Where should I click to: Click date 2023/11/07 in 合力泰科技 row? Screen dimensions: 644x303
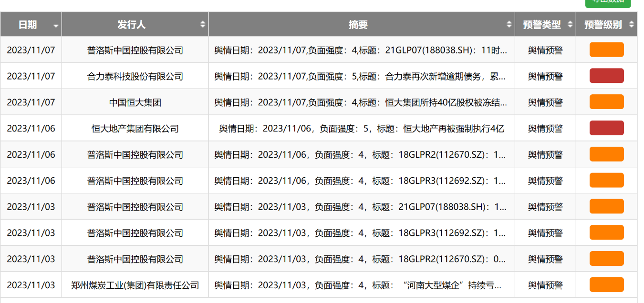31,76
